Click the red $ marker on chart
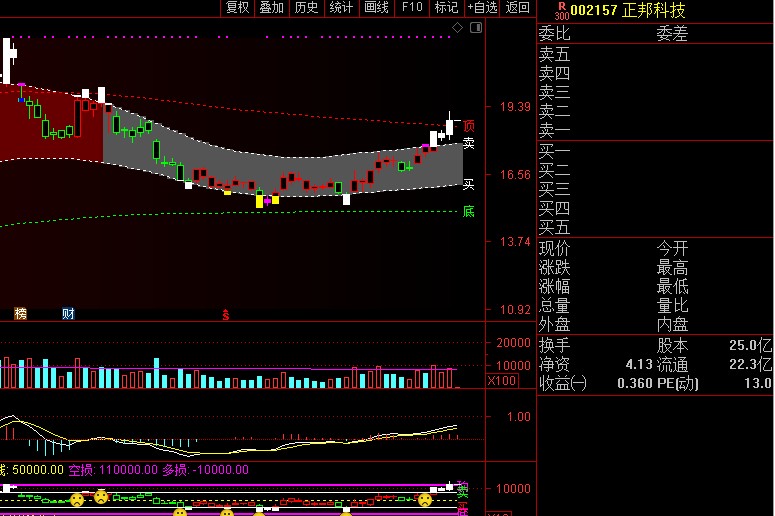The height and width of the screenshot is (516, 775). (x=226, y=314)
